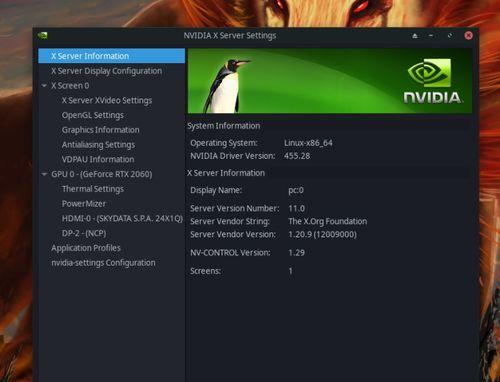Click the Screens count value 1

point(290,271)
